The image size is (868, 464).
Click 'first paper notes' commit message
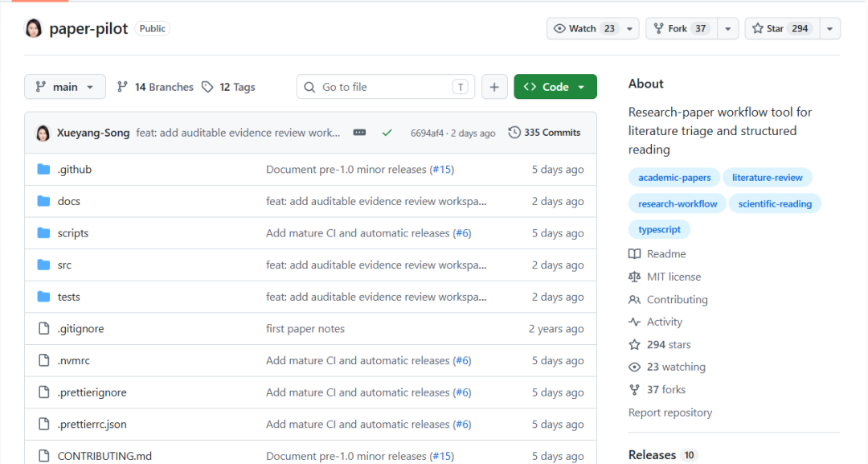click(305, 328)
